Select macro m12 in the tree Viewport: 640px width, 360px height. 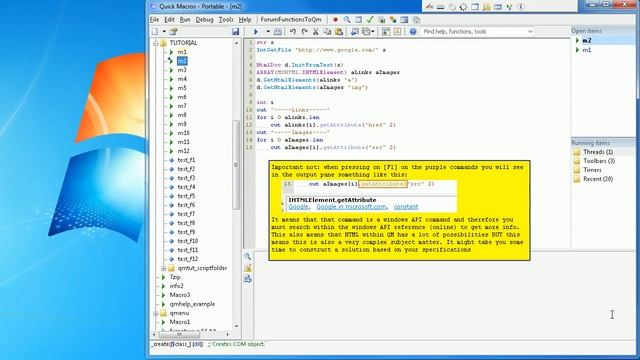point(184,151)
